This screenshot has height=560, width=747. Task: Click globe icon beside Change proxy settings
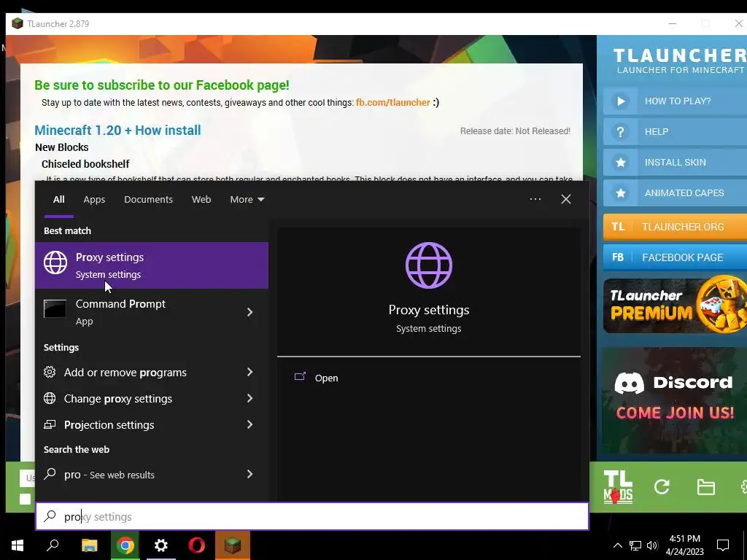click(50, 398)
